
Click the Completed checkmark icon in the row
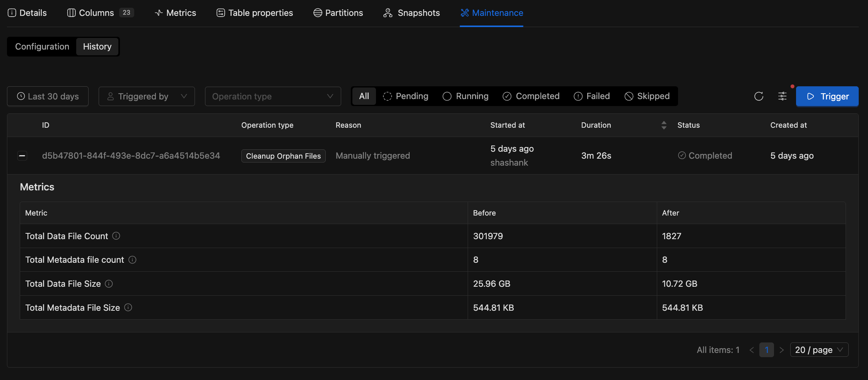pos(682,156)
